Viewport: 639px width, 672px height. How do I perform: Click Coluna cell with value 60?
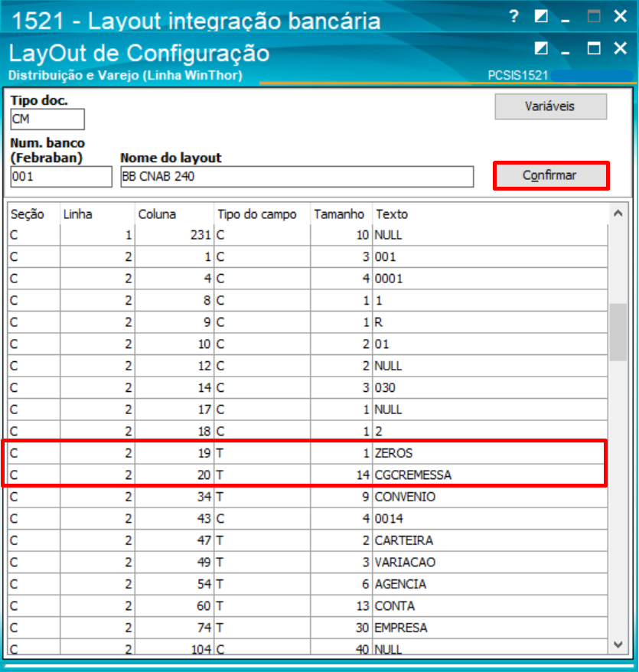[174, 606]
